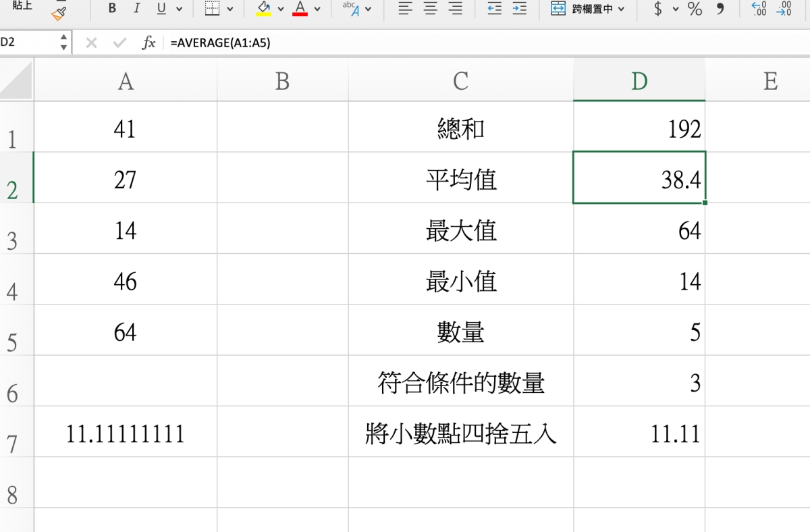The height and width of the screenshot is (532, 810).
Task: Open the font color dropdown arrow
Action: tap(317, 9)
